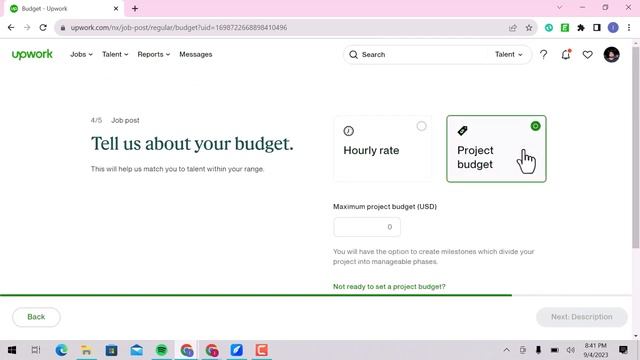Screen dimensions: 640x360
Task: Expand the Talent menu in navigation
Action: pyautogui.click(x=115, y=54)
